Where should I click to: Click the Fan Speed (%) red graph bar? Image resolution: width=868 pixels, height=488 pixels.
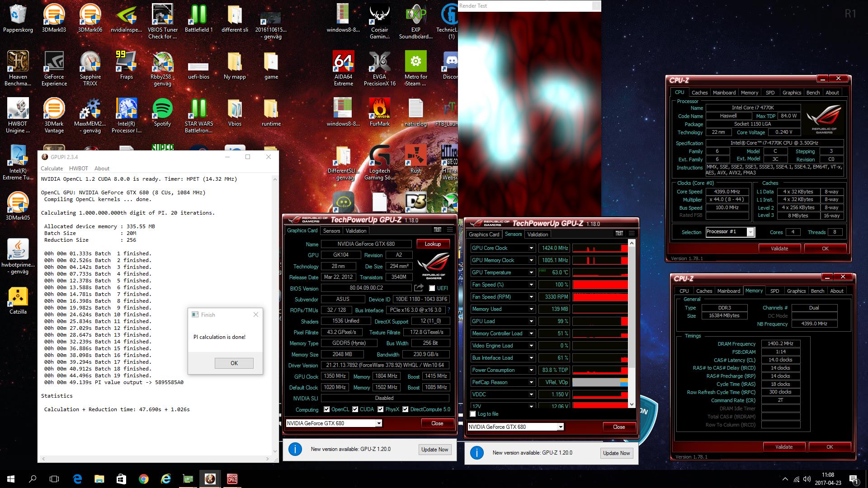(x=600, y=285)
